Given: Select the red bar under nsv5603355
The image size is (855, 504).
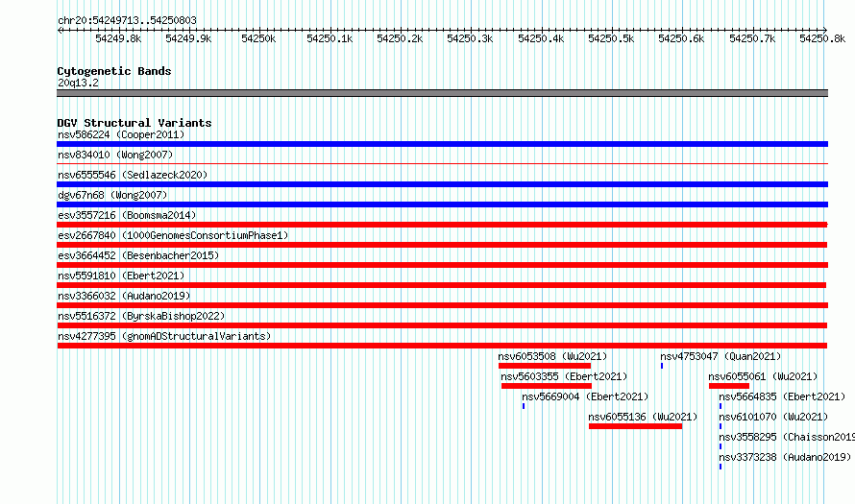Looking at the screenshot, I should [547, 386].
